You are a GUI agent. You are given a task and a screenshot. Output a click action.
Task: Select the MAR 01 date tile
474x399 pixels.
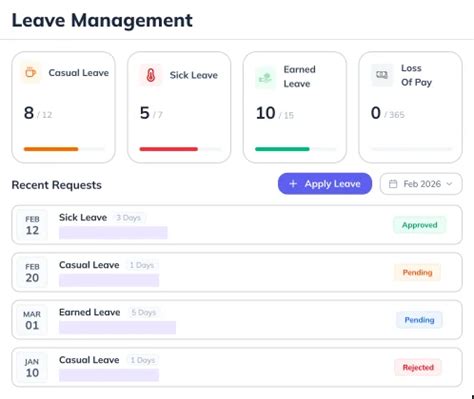click(x=32, y=320)
